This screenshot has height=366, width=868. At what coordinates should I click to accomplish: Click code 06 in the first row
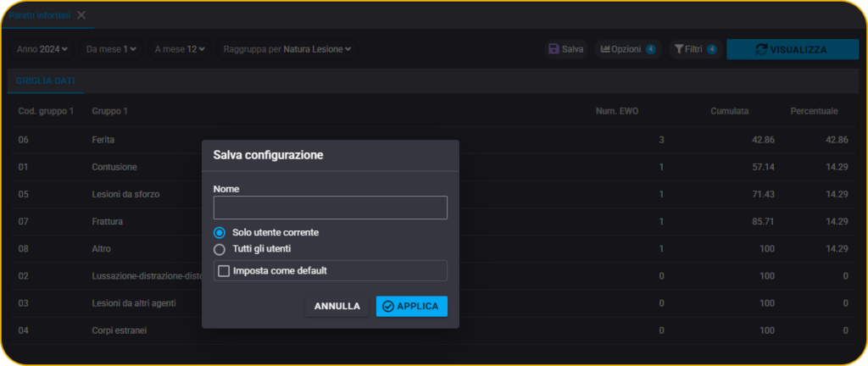click(x=23, y=140)
